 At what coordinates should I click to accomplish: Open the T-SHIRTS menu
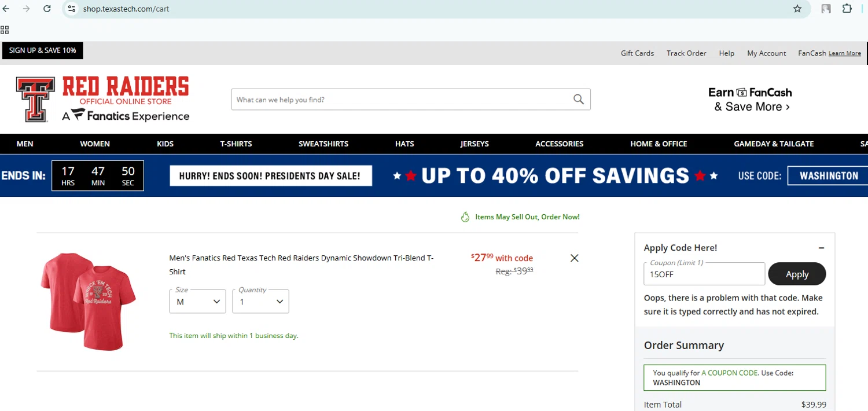[x=236, y=144]
